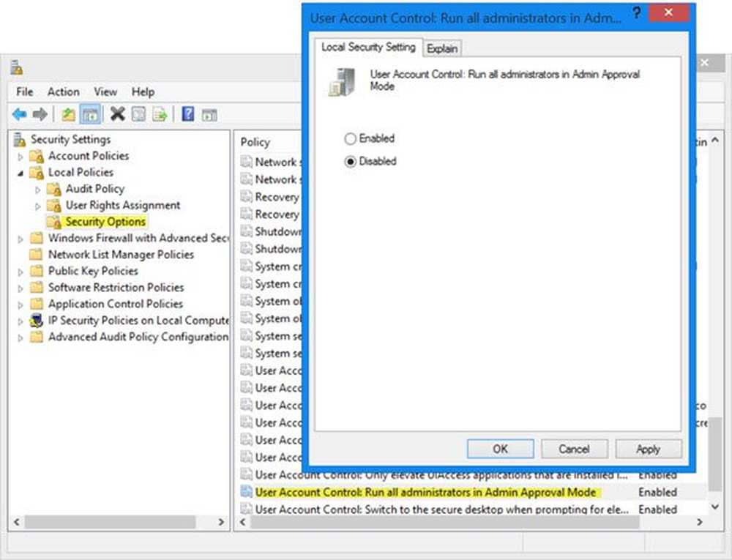Image resolution: width=732 pixels, height=560 pixels.
Task: Toggle Show/Hide Console Tree icon
Action: click(90, 114)
